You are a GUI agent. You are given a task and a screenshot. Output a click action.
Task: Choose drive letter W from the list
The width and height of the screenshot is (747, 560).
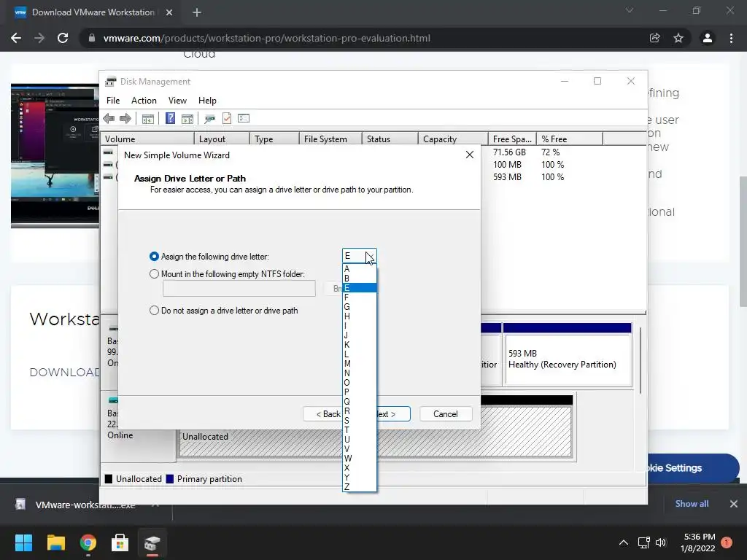pyautogui.click(x=359, y=458)
